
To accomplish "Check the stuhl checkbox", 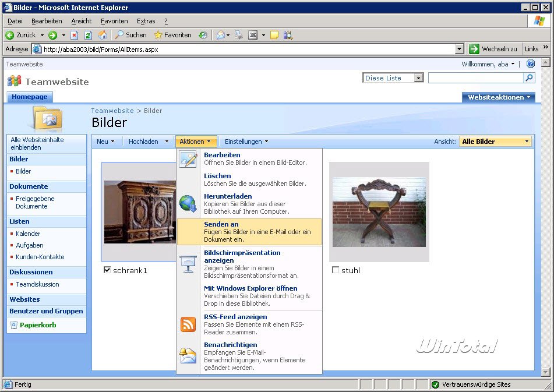I will pyautogui.click(x=335, y=270).
